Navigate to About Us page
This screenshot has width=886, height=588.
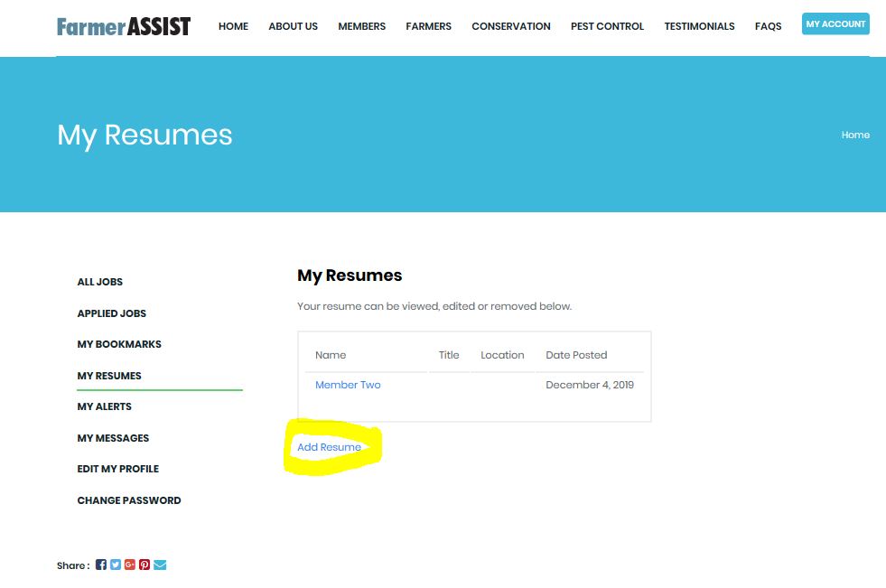293,26
